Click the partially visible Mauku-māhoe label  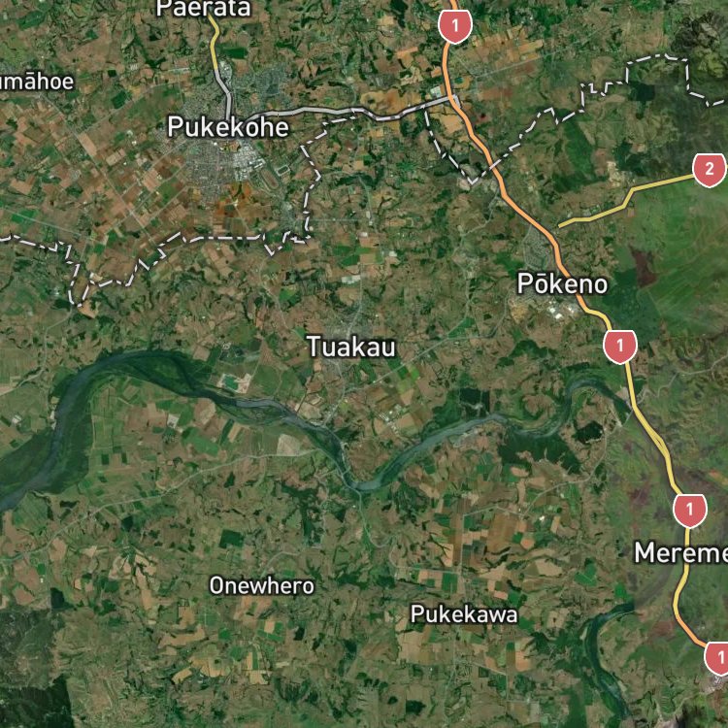(36, 82)
